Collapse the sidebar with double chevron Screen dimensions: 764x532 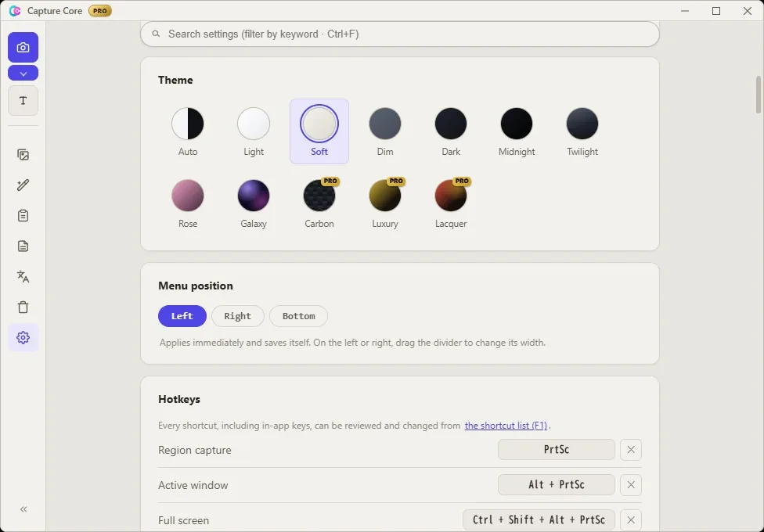pos(23,509)
